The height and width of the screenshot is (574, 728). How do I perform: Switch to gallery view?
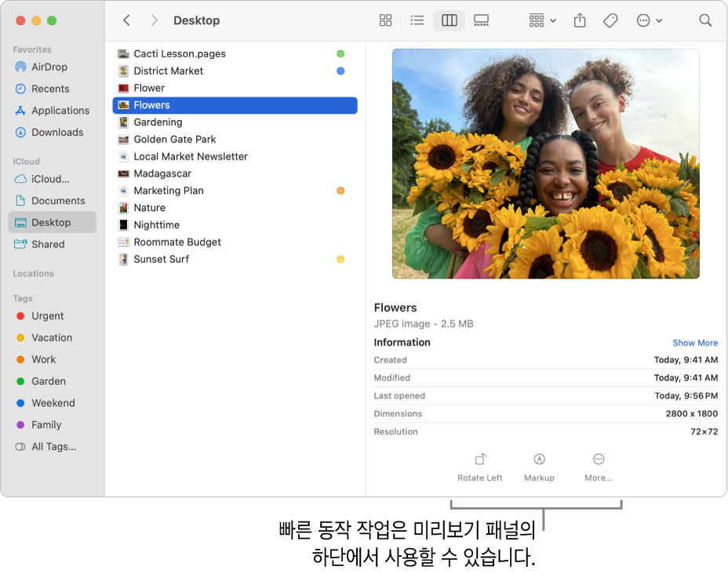pyautogui.click(x=482, y=20)
